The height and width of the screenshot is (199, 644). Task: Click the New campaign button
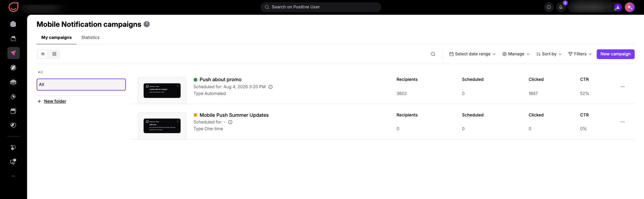(x=615, y=54)
